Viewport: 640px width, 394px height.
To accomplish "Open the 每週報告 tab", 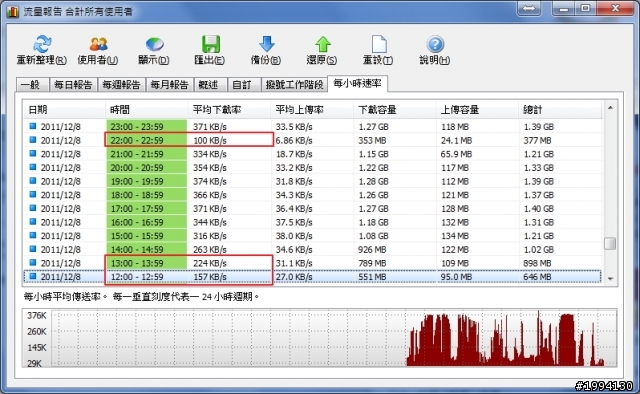I will pyautogui.click(x=121, y=85).
